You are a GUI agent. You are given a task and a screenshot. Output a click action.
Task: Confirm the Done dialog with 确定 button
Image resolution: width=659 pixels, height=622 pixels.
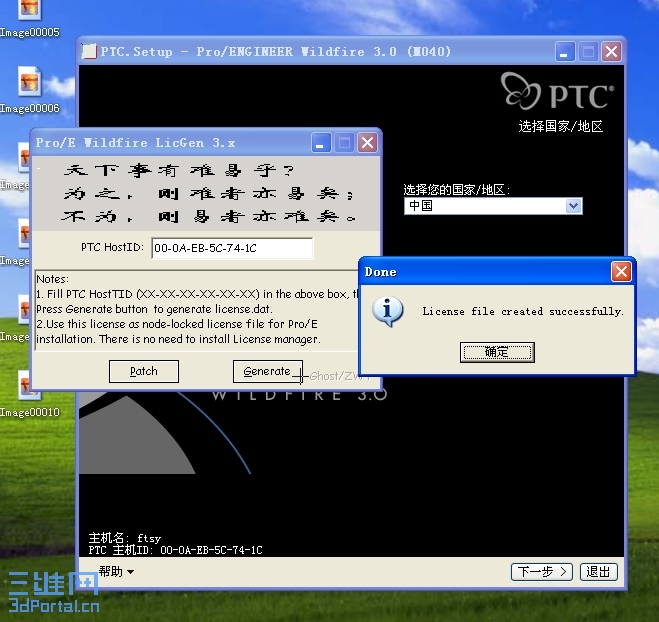[497, 352]
